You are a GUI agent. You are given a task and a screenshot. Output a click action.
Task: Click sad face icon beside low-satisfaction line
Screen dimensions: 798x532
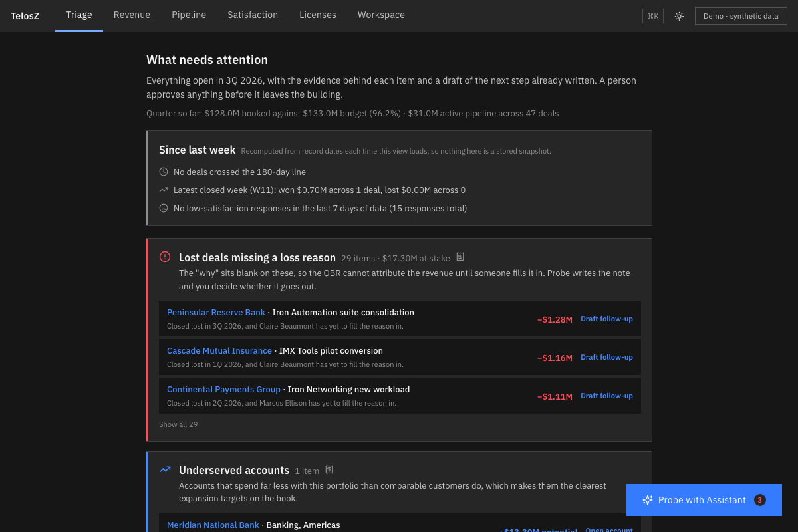tap(164, 208)
